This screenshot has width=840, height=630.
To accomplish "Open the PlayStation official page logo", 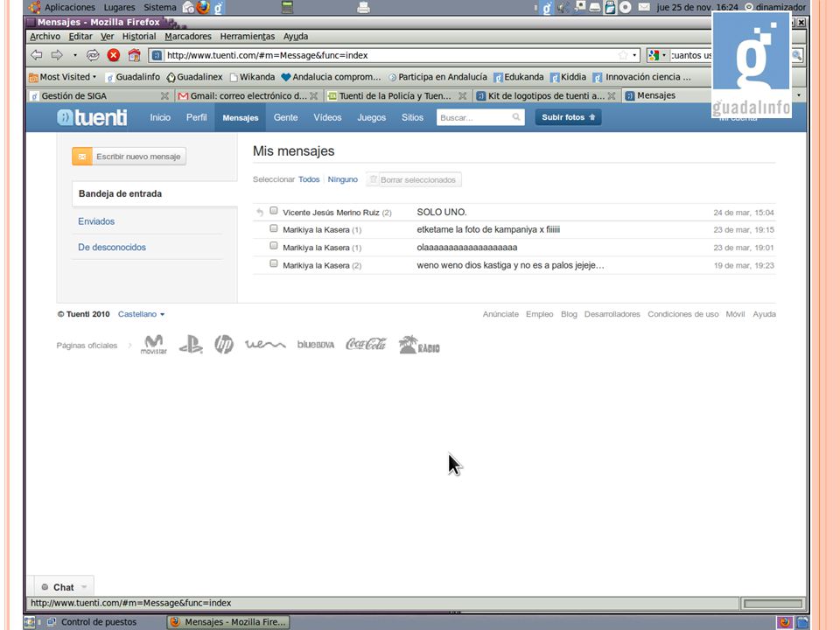I will pyautogui.click(x=191, y=345).
